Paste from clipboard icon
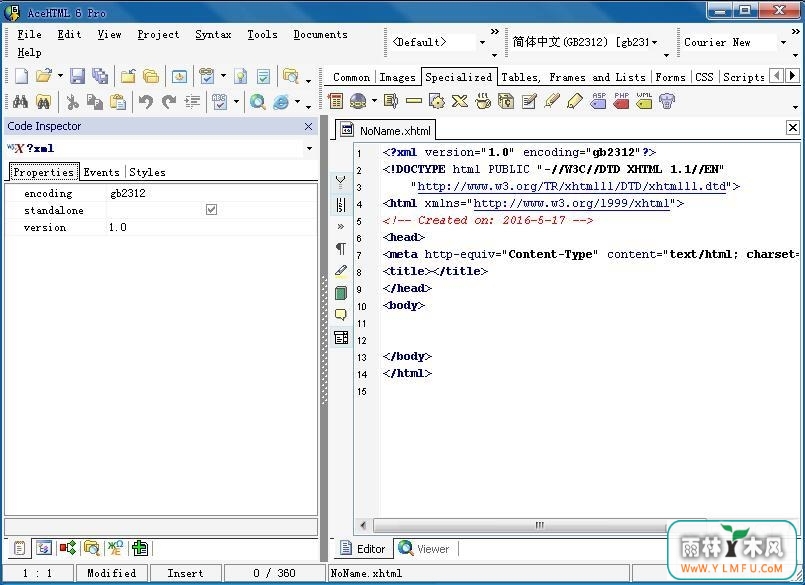805x585 pixels. tap(118, 102)
